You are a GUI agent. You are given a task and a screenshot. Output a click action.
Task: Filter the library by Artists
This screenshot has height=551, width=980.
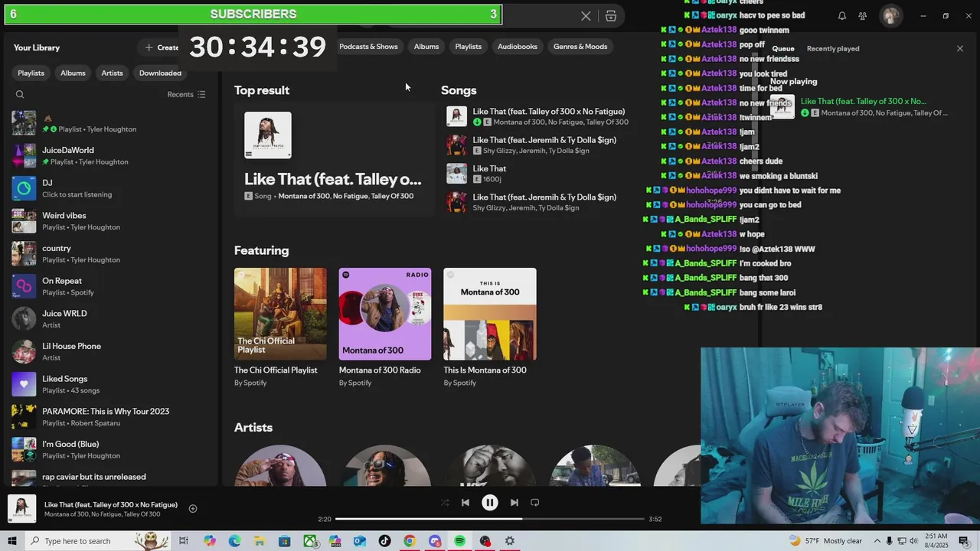click(112, 73)
